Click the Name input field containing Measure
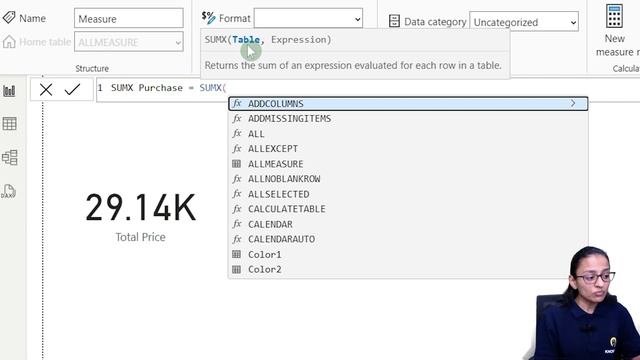This screenshot has width=640, height=360. click(129, 18)
